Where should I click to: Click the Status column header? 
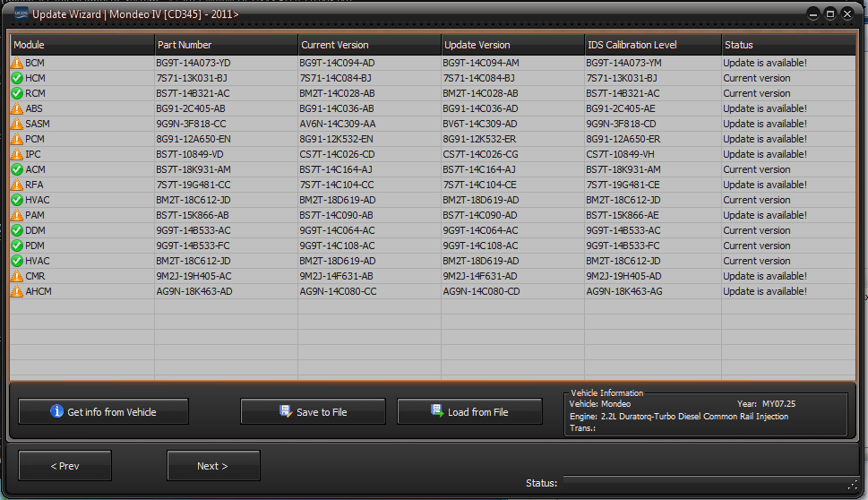788,45
